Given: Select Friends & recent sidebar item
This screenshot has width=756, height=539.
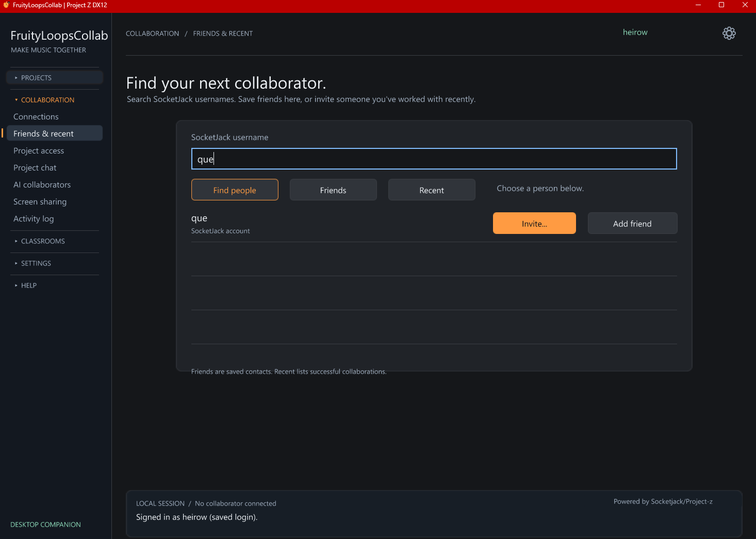Looking at the screenshot, I should tap(55, 133).
